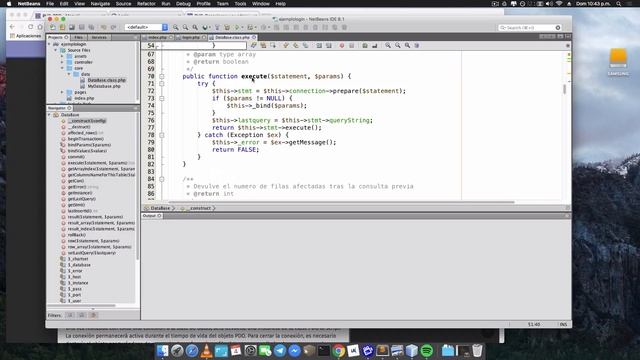This screenshot has height=360, width=640.
Task: Click the editor red stop macro icon
Action: 342,45
